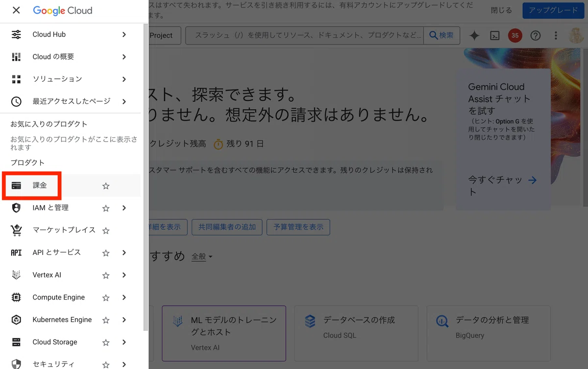
Task: Click the IAM と管理 shield icon
Action: pyautogui.click(x=16, y=208)
